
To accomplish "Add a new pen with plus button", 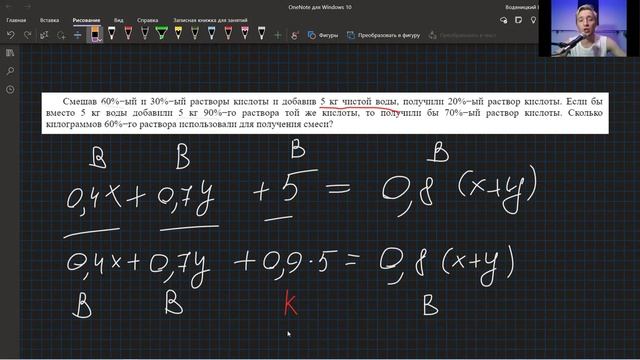I will 278,36.
